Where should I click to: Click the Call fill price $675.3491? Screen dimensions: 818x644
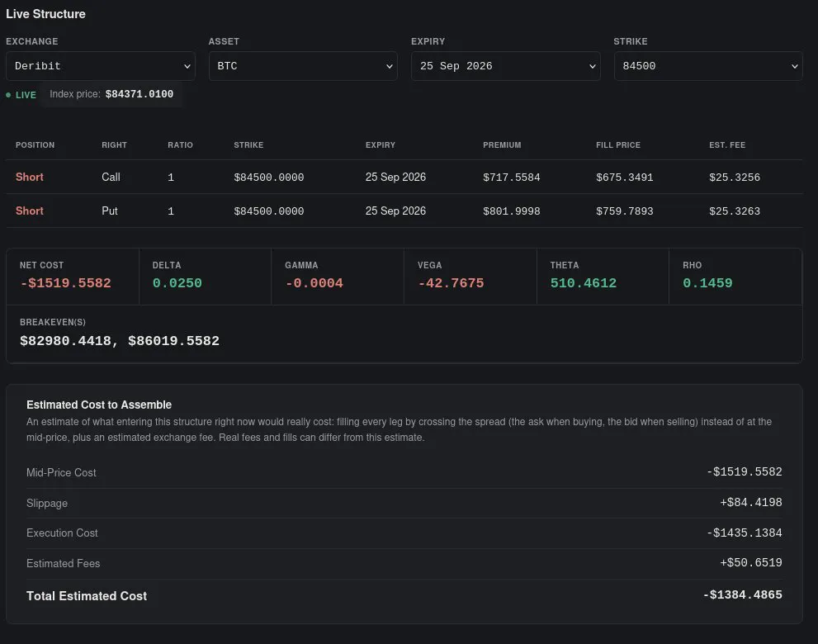pyautogui.click(x=625, y=178)
